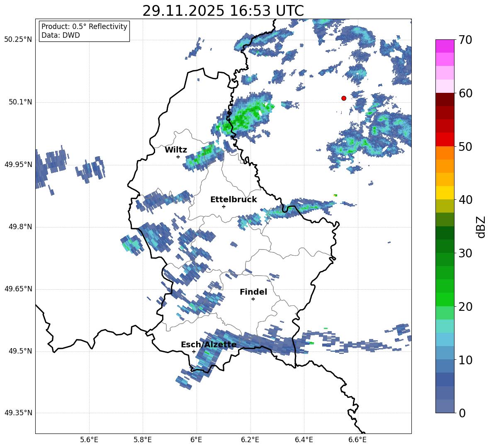Click the 70 dBZ colorbar tick label

click(x=465, y=40)
